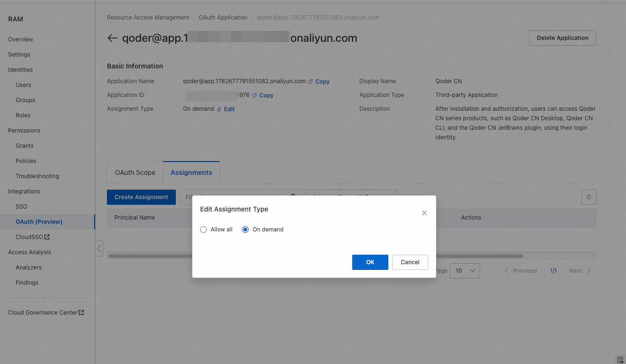Click the horizontal scrollbar under the table
The image size is (626, 364).
[x=316, y=256]
